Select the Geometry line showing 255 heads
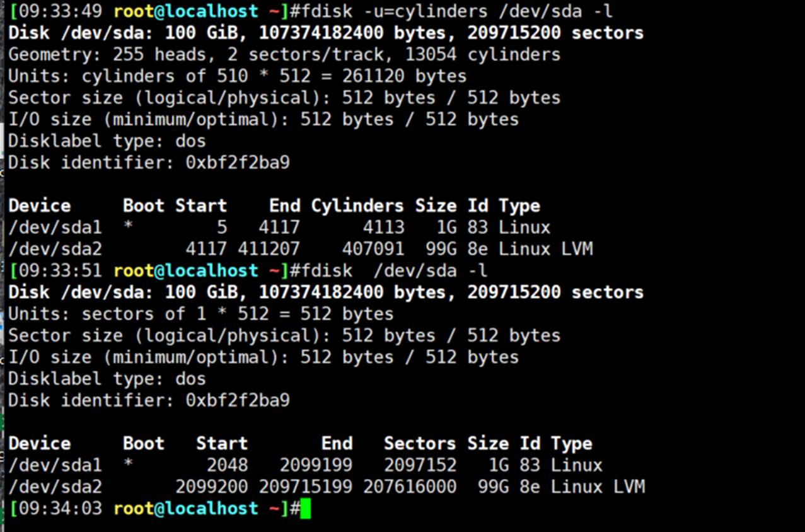This screenshot has width=805, height=532. [284, 54]
